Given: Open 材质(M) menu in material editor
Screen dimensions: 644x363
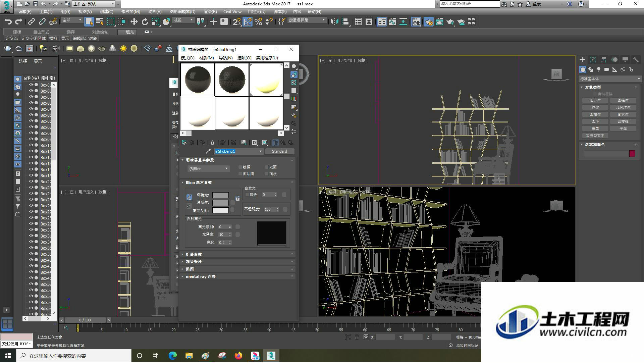Looking at the screenshot, I should [206, 58].
